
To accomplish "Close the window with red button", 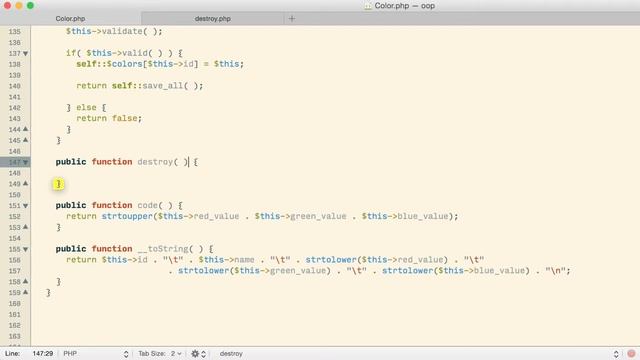I will [7, 6].
